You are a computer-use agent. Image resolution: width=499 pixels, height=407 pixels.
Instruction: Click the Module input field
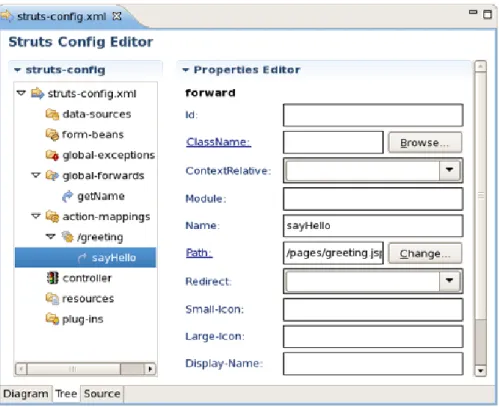point(373,199)
